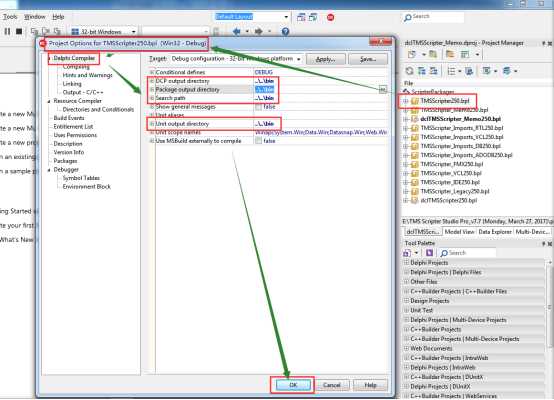
Task: Click the second layout icon next to save desktop
Action: (x=313, y=17)
